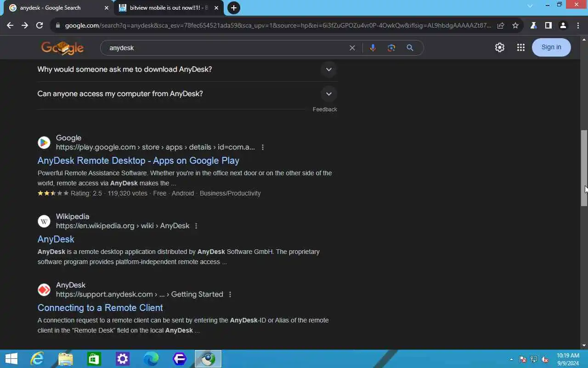Click the support.anydesk.com breadcrumb URL
588x368 pixels.
[x=140, y=294]
